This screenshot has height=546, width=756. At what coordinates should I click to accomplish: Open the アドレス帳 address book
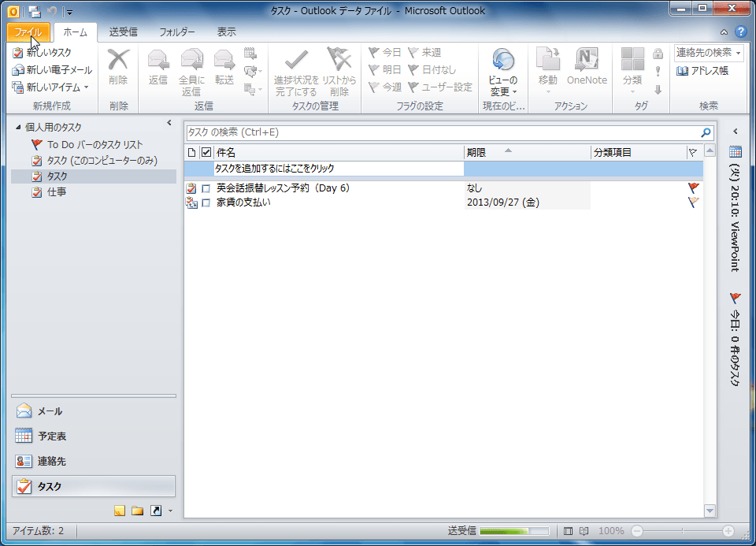click(x=702, y=71)
